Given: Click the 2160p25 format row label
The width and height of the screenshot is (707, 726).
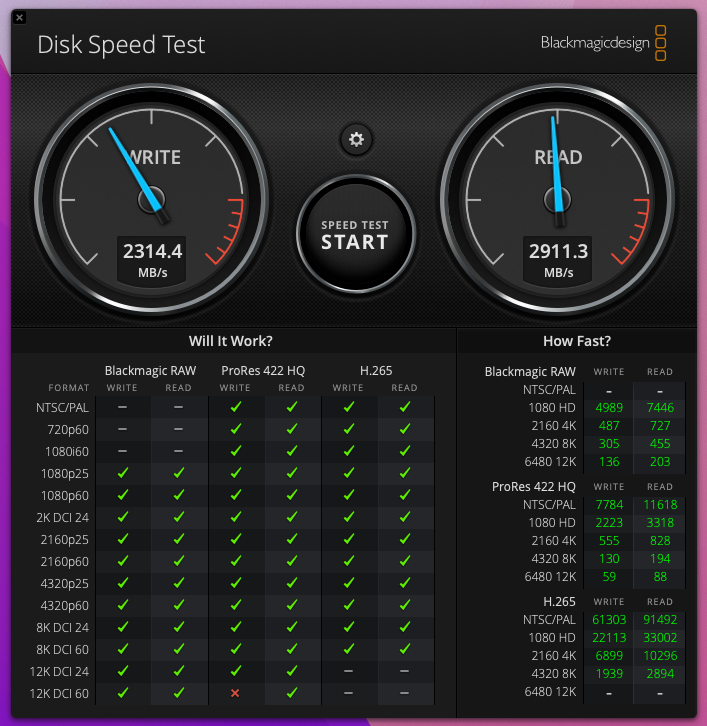Looking at the screenshot, I should point(64,539).
